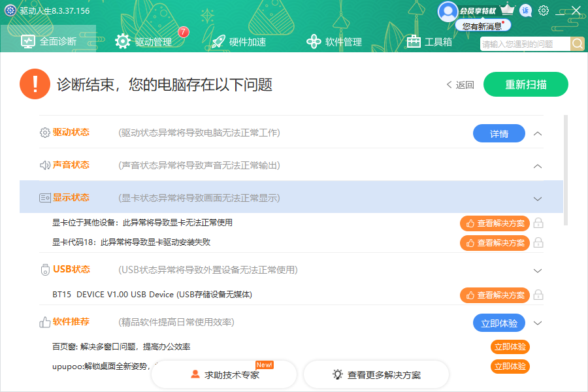This screenshot has height=392, width=588.
Task: Click the 会员享特权 crown icon
Action: (x=508, y=9)
